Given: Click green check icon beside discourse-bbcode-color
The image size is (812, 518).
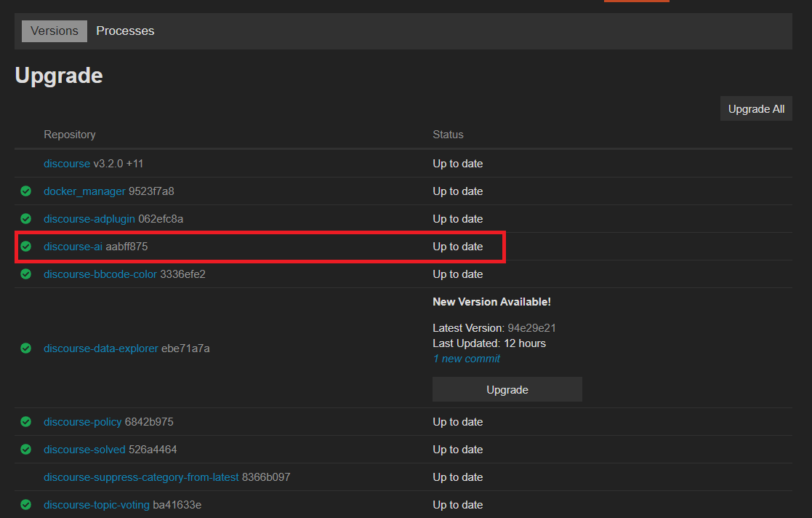Looking at the screenshot, I should [x=26, y=274].
